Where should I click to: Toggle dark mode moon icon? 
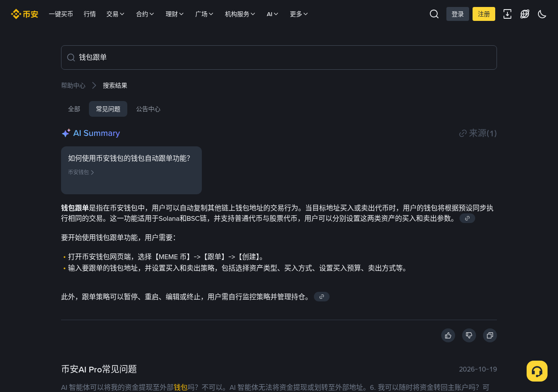coord(542,14)
